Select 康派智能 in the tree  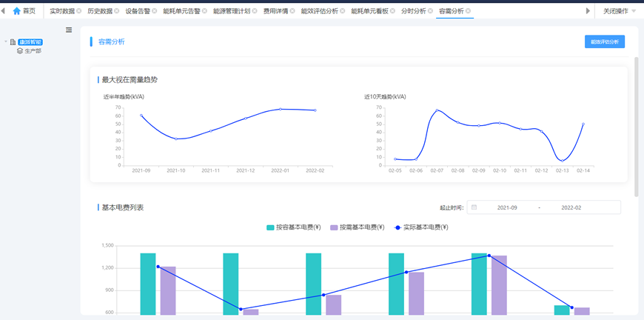pos(30,42)
